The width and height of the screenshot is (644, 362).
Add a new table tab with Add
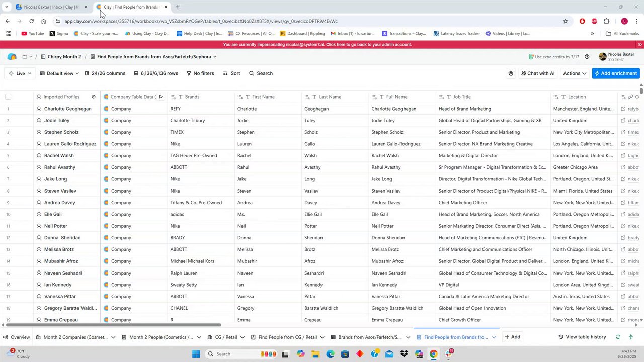512,337
